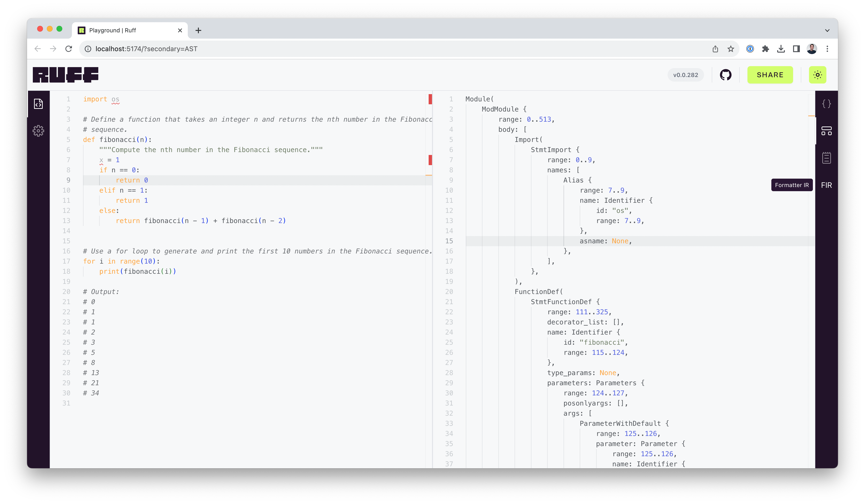Toggle the light/dark theme sun button

click(817, 75)
